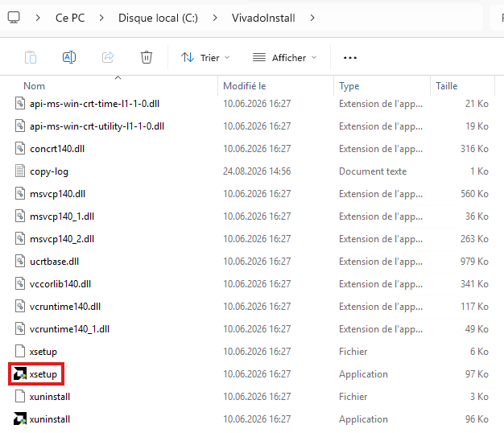
Task: Click the xuninstall Application icon
Action: 20,419
